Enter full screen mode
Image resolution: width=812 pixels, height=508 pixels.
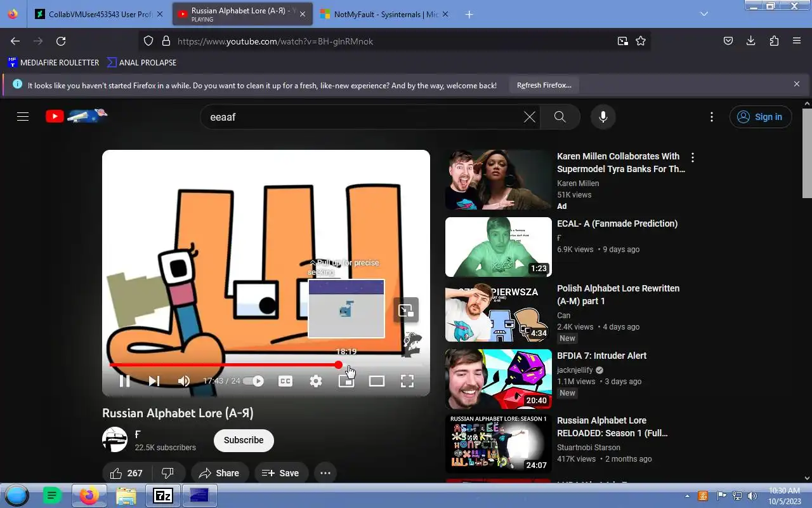click(407, 381)
